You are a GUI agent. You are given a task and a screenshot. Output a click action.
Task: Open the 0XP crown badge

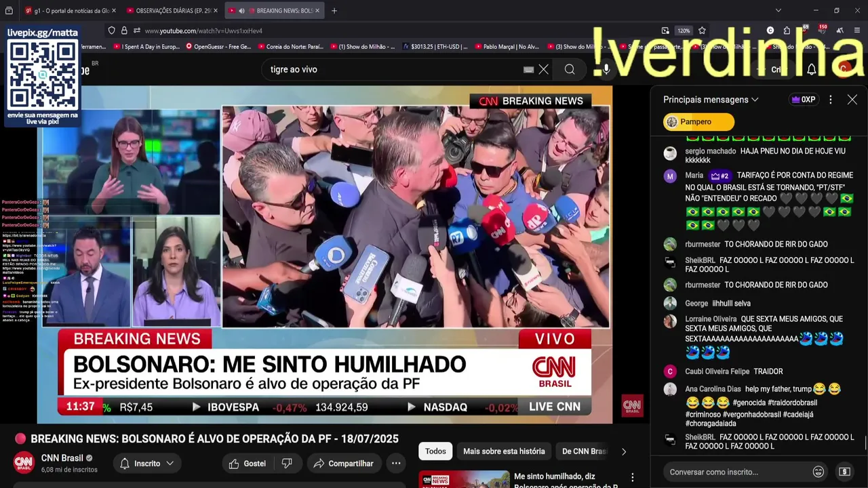tap(803, 100)
